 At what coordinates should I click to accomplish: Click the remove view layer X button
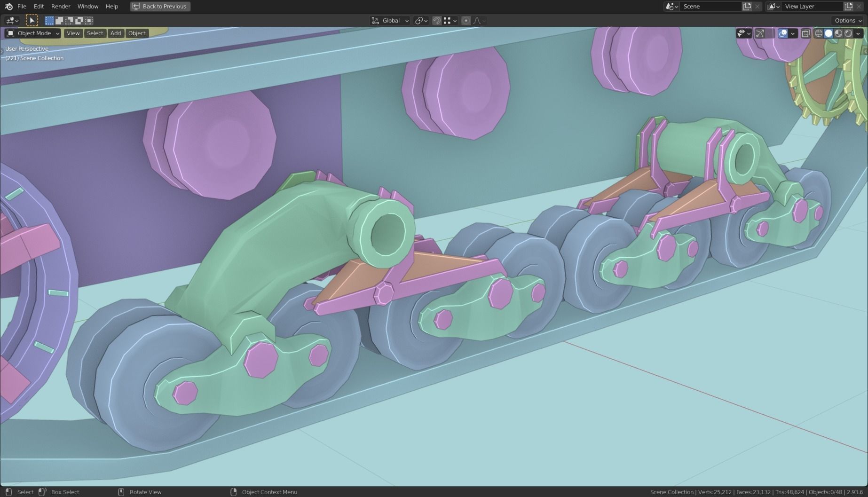pyautogui.click(x=859, y=6)
